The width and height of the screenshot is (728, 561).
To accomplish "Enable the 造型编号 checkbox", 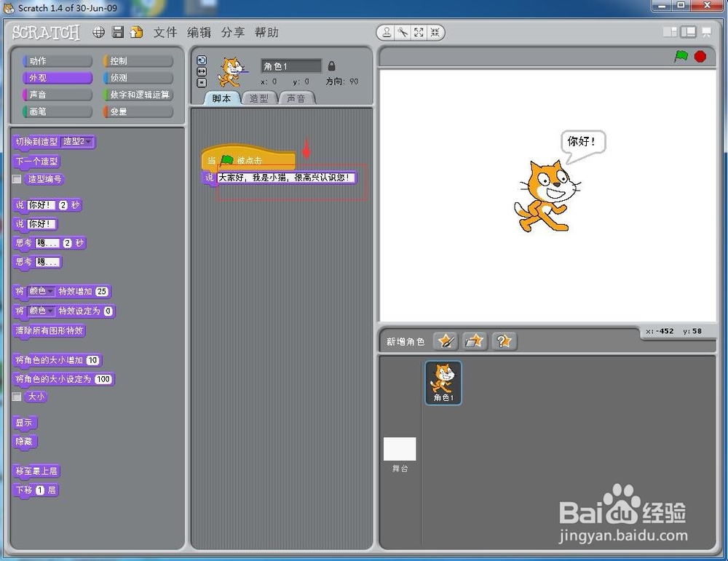I will (17, 179).
